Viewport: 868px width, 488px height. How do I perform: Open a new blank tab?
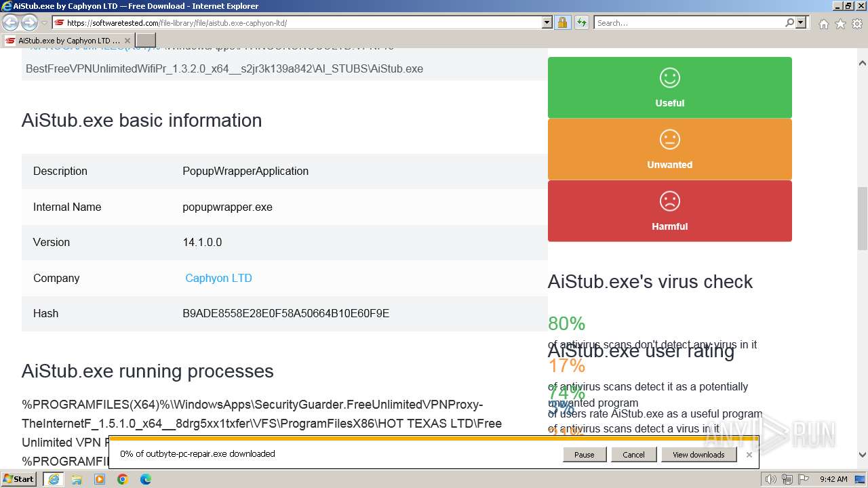click(146, 41)
